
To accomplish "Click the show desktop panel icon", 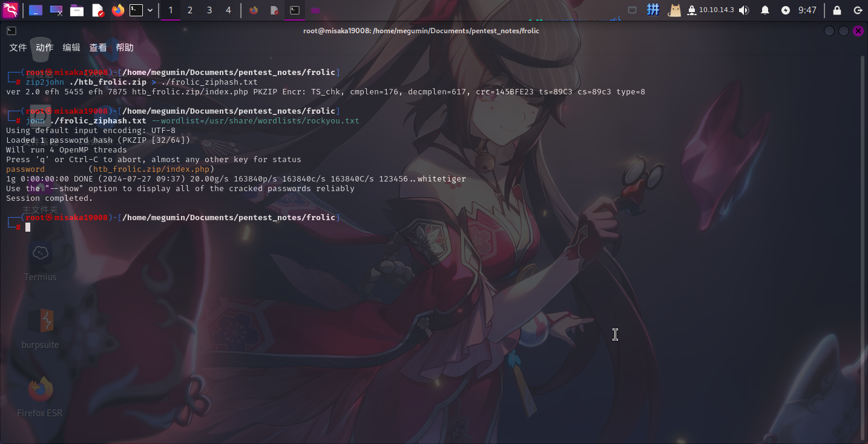I will coord(36,10).
